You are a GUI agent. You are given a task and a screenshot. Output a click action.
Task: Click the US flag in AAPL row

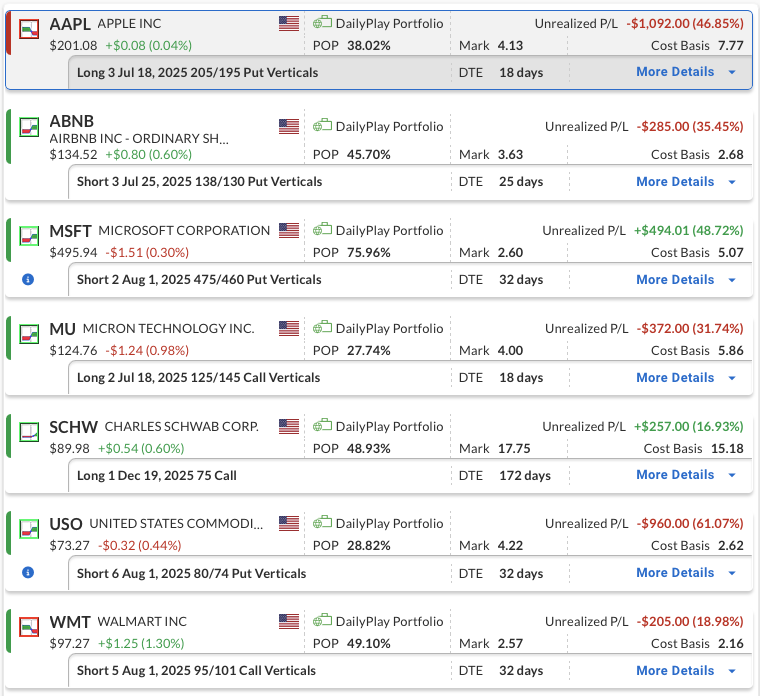tap(289, 23)
